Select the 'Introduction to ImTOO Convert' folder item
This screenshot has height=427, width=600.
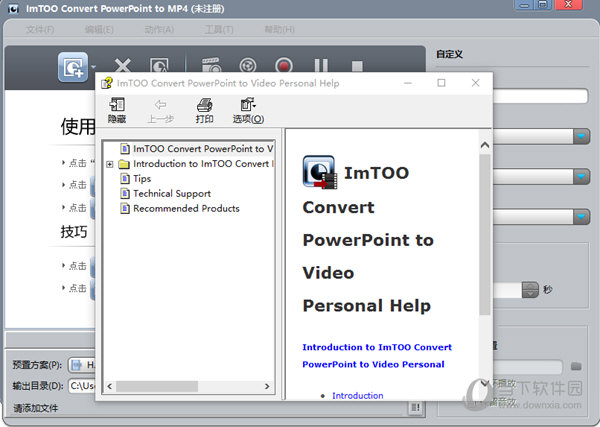point(204,164)
